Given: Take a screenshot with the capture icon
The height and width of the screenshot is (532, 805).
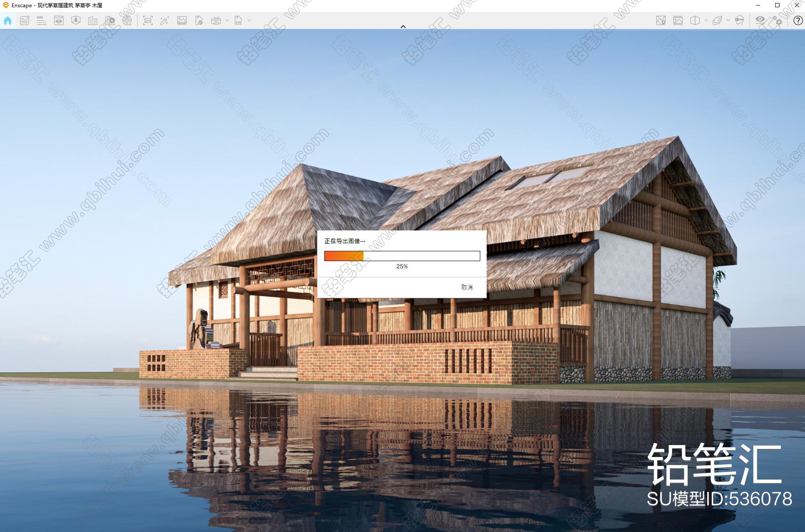Looking at the screenshot, I should pyautogui.click(x=148, y=20).
